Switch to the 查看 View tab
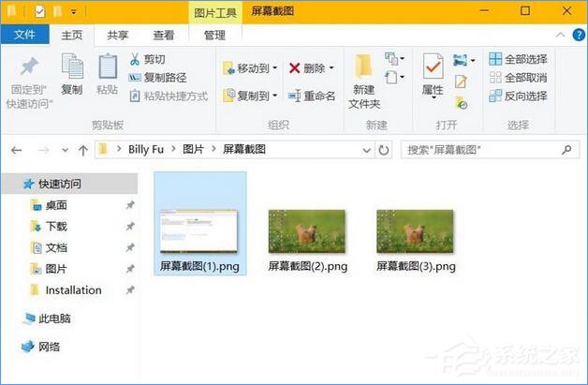Viewport: 588px width, 385px height. coord(164,36)
